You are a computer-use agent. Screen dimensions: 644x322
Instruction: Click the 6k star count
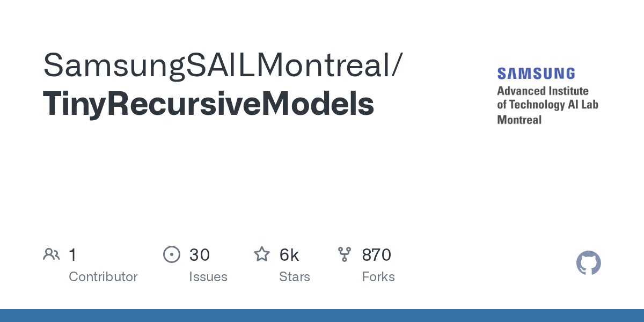click(289, 254)
